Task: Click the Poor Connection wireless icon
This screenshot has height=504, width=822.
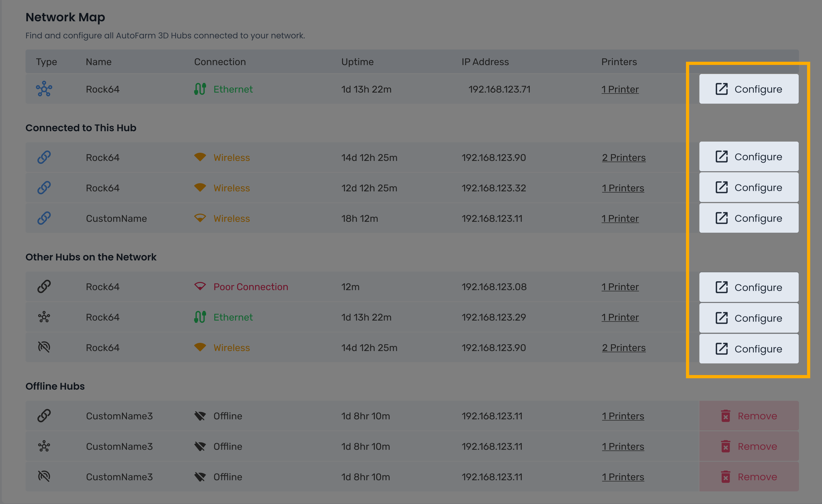Action: point(200,286)
